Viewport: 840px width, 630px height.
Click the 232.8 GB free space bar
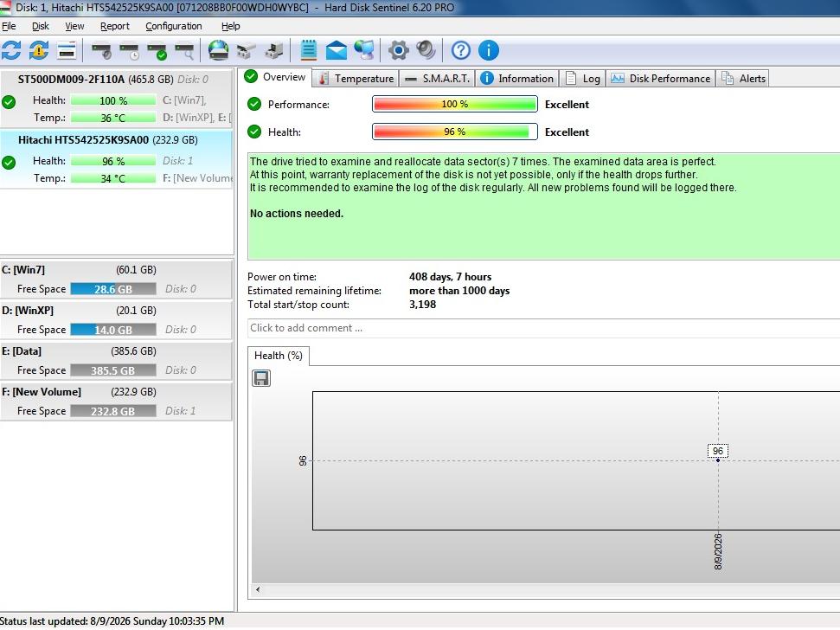(113, 411)
